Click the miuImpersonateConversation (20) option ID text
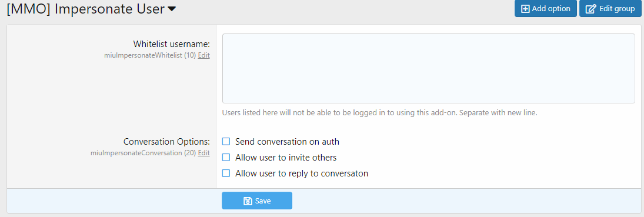Viewport: 644px width, 217px height. [144, 153]
